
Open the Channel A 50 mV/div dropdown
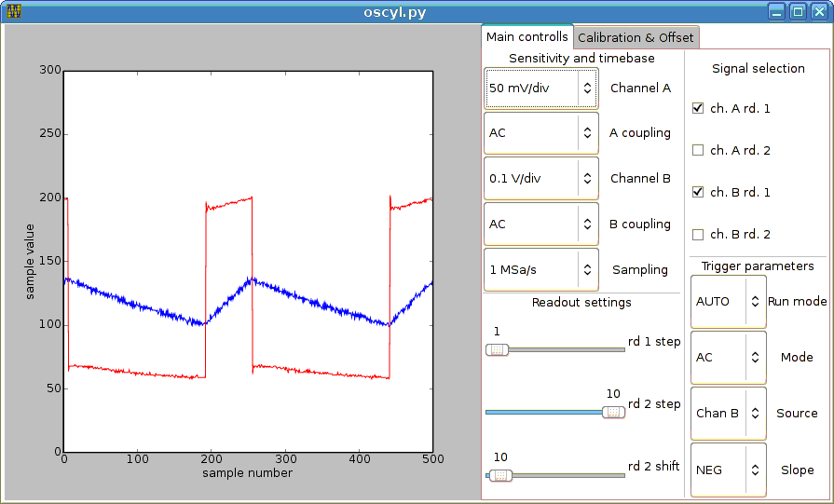click(x=540, y=89)
